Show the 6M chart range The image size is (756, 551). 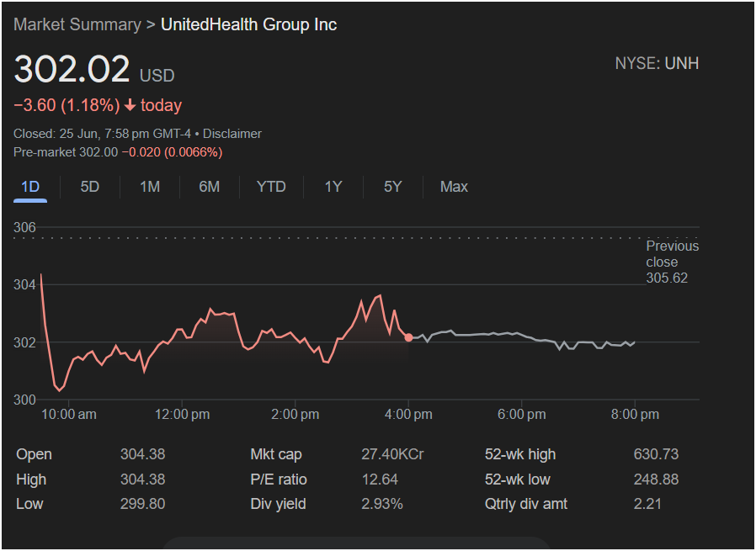point(210,187)
